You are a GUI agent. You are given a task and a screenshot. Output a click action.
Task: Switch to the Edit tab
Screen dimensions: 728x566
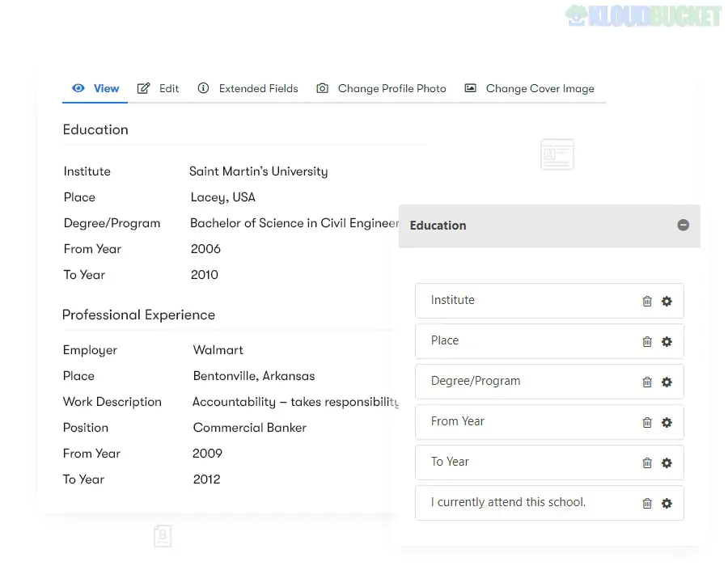point(169,88)
